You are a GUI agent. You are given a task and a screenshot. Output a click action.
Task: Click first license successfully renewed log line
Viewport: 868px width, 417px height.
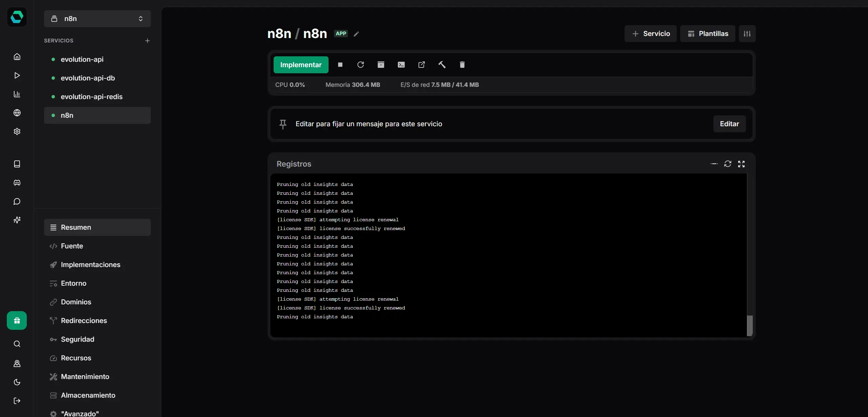tap(341, 229)
